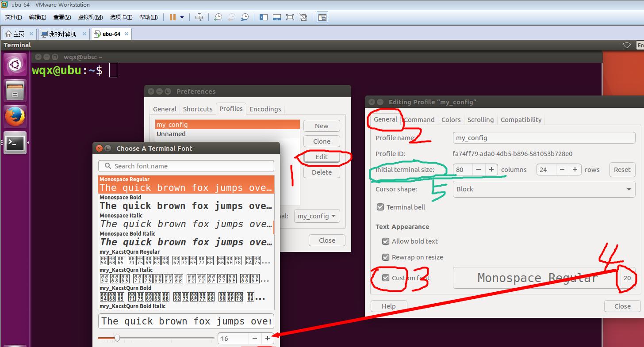Click the Reset terminal size button
The image size is (644, 347).
(x=622, y=170)
